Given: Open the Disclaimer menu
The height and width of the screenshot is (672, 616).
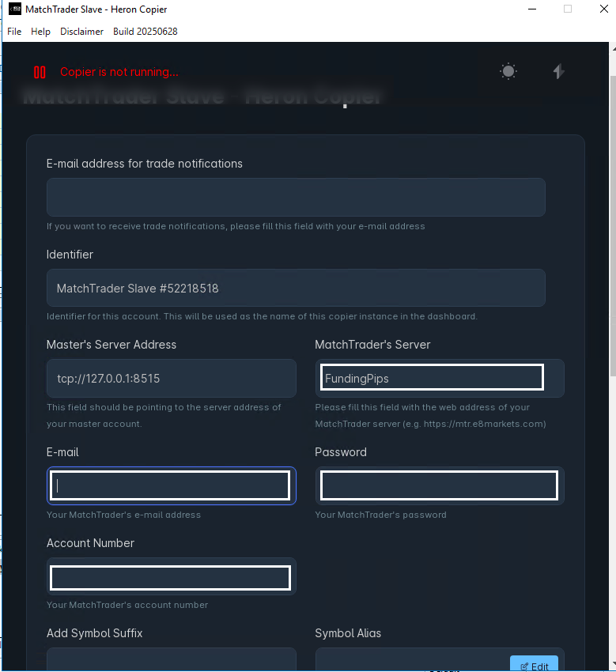Looking at the screenshot, I should (x=81, y=32).
